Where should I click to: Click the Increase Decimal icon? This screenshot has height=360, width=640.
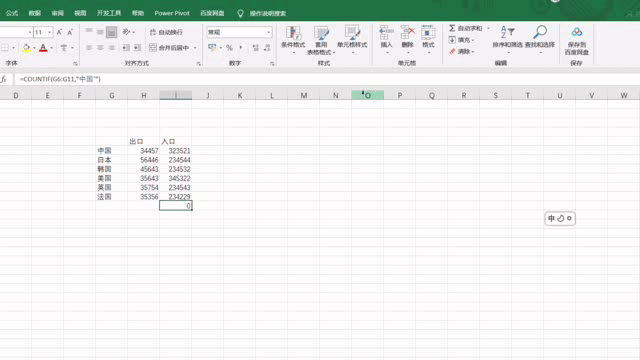256,48
